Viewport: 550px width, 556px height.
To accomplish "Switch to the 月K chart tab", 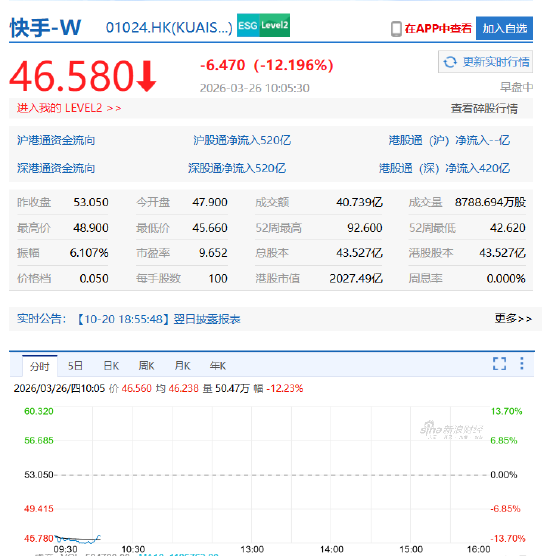I will point(182,366).
